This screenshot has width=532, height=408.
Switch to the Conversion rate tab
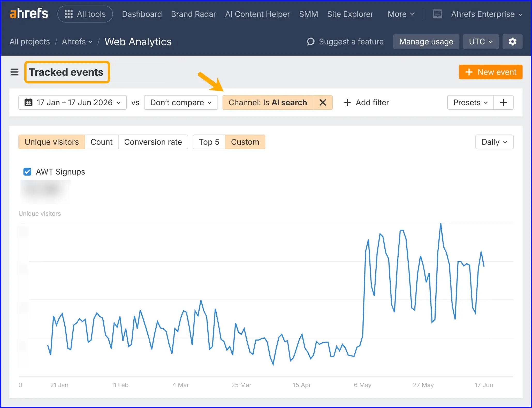point(153,142)
